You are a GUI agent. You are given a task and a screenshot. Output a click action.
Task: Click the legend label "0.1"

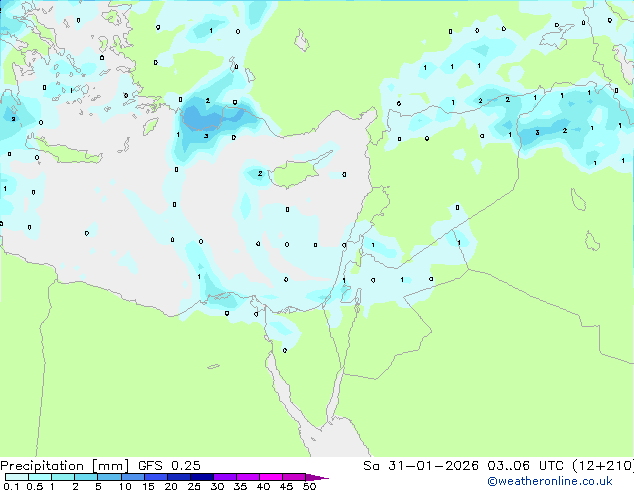11,486
